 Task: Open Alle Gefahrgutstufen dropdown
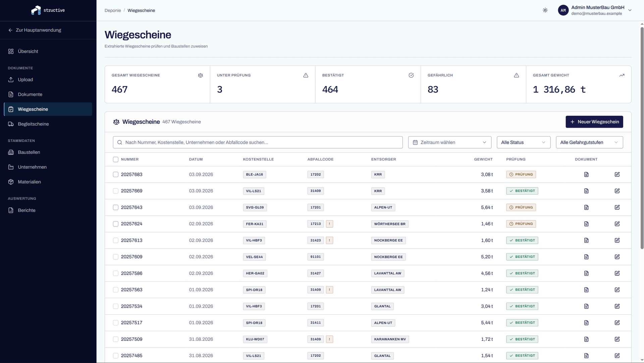(589, 142)
